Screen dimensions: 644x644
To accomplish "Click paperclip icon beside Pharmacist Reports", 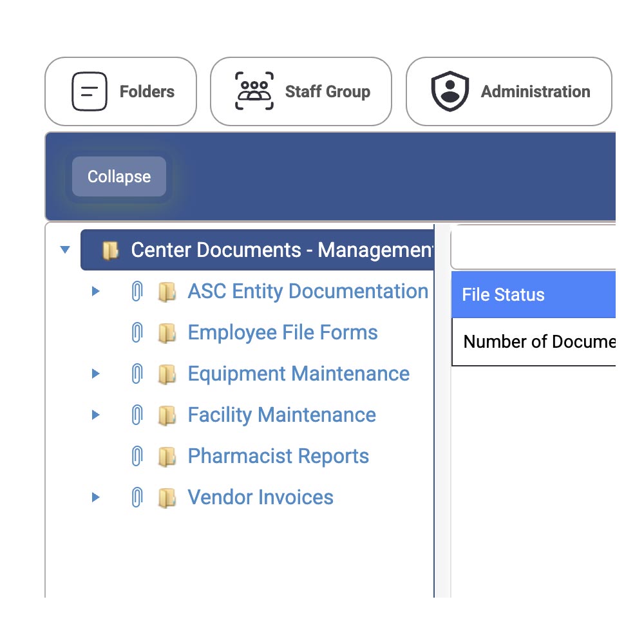I will pyautogui.click(x=137, y=456).
